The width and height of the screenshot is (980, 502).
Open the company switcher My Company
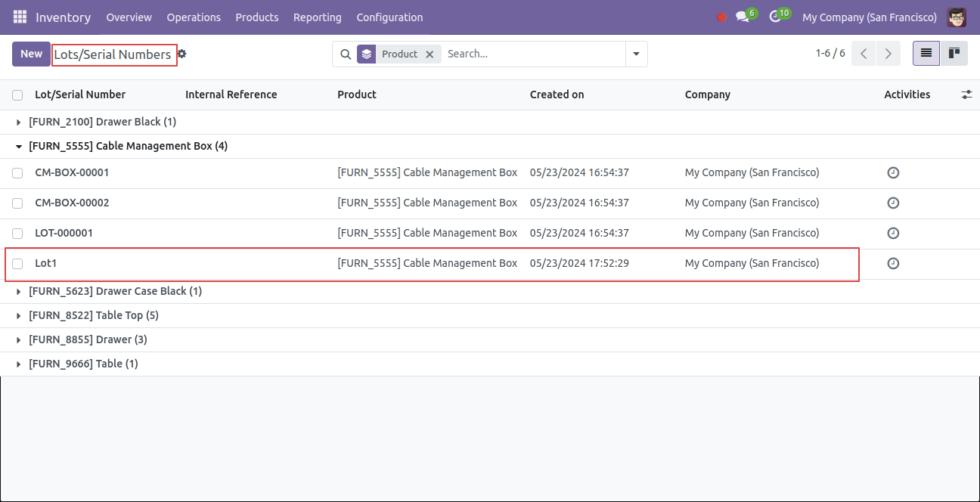[869, 17]
